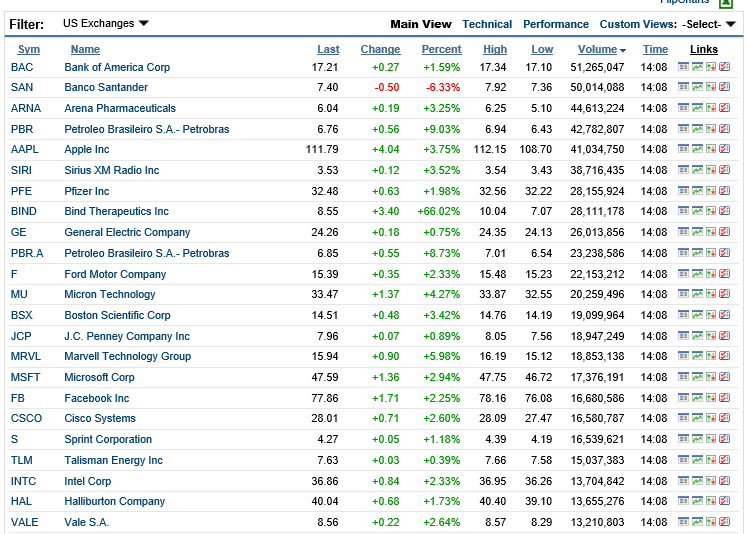Open the J.C. Penney Company Inc link
This screenshot has height=534, width=747.
point(127,336)
